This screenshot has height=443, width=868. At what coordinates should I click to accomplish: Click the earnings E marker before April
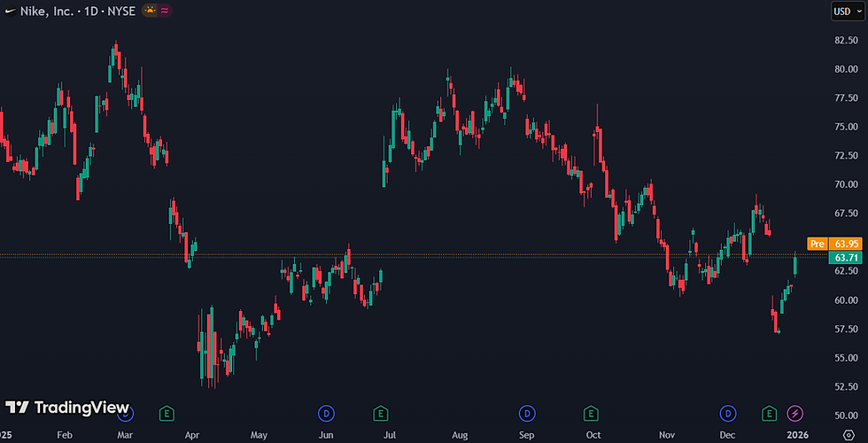pyautogui.click(x=167, y=413)
